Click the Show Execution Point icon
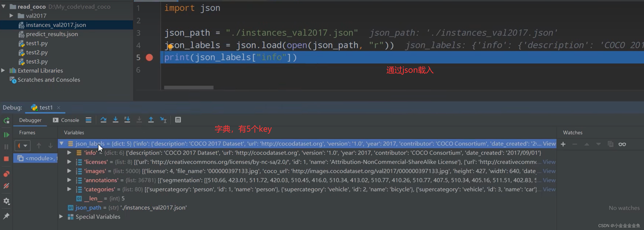 pos(89,120)
